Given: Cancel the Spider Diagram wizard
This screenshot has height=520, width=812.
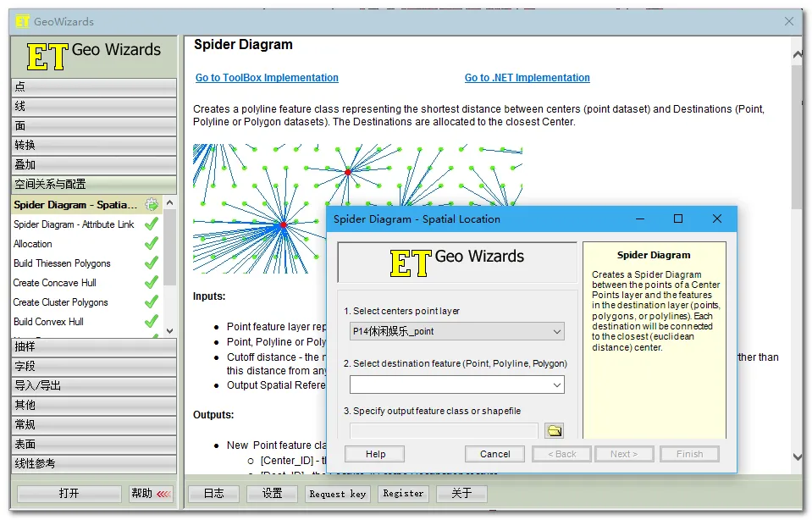Looking at the screenshot, I should click(495, 454).
